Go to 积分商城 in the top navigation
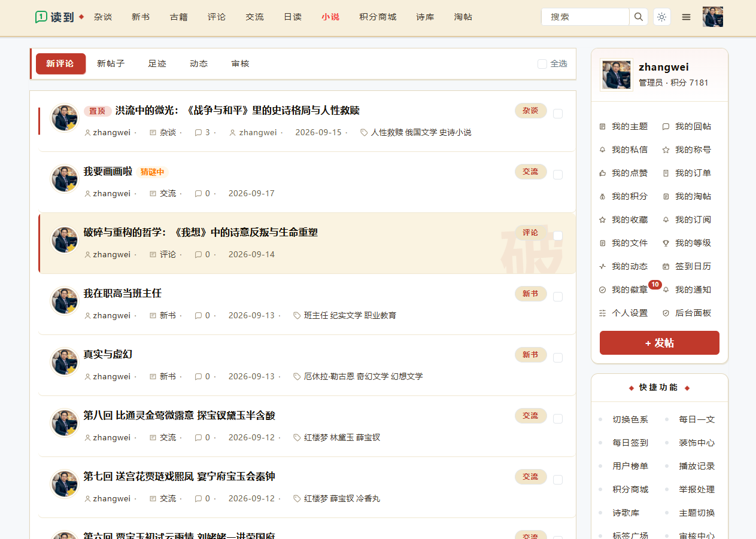 pos(378,17)
